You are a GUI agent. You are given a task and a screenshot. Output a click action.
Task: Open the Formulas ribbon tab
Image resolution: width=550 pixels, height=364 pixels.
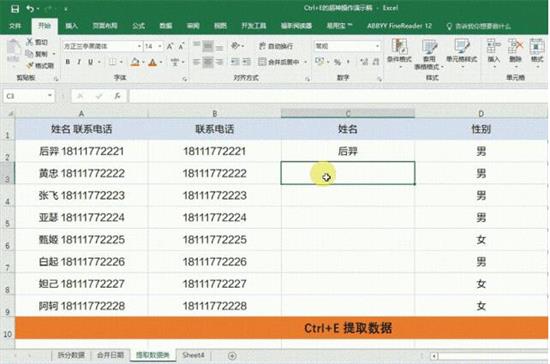[139, 26]
